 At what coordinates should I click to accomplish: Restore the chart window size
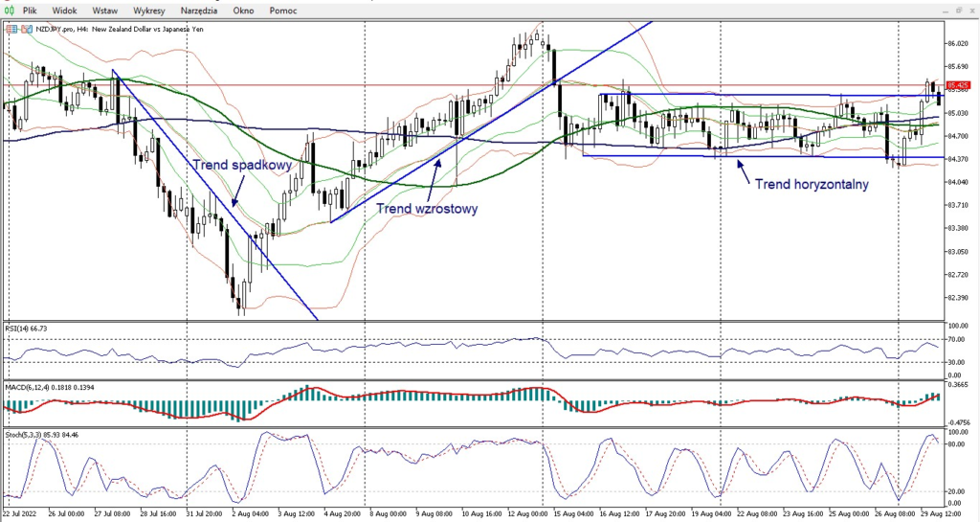[958, 11]
